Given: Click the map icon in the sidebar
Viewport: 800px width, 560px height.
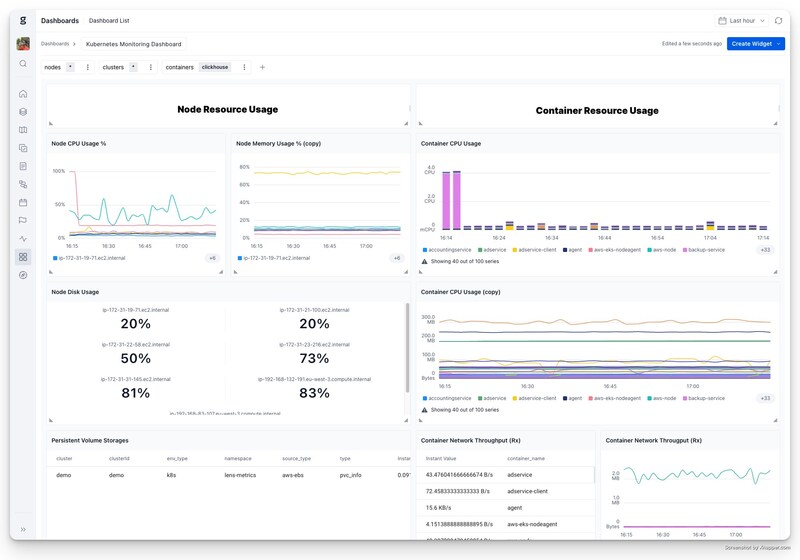Looking at the screenshot, I should 23,130.
